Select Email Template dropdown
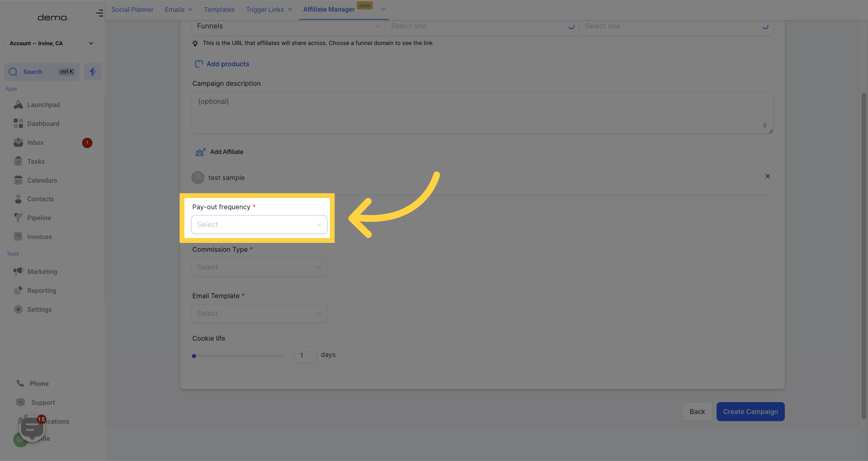The width and height of the screenshot is (868, 461). [x=260, y=314]
